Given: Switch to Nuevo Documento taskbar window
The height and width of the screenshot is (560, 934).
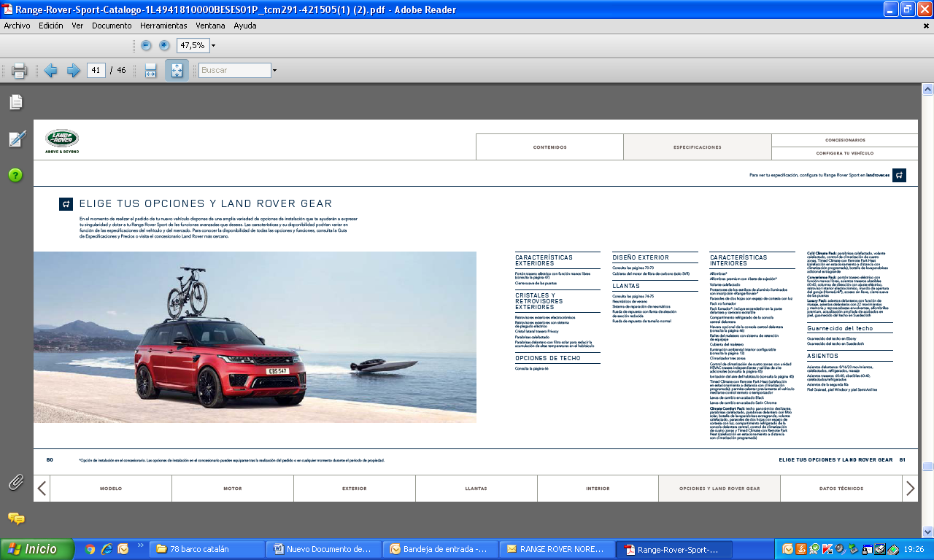Looking at the screenshot, I should click(323, 549).
